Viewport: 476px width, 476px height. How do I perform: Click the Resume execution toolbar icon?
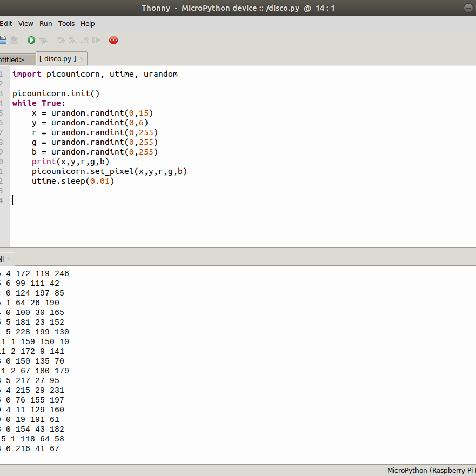96,40
